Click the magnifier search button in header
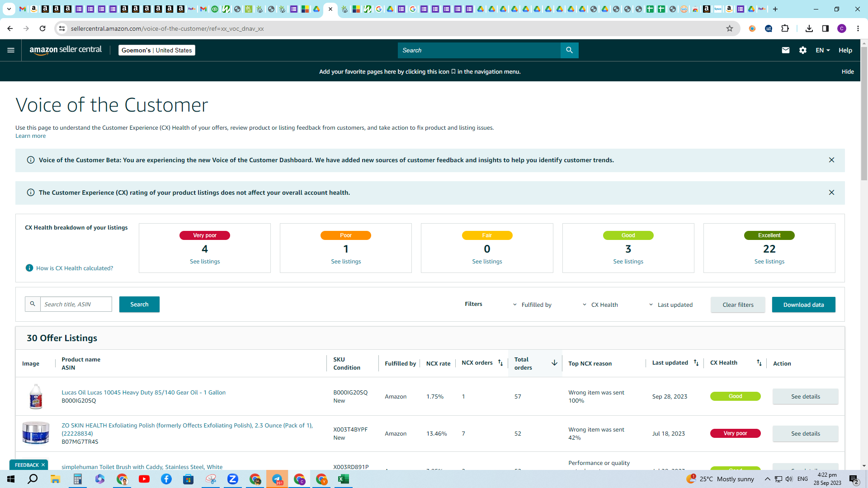868x488 pixels. [569, 50]
